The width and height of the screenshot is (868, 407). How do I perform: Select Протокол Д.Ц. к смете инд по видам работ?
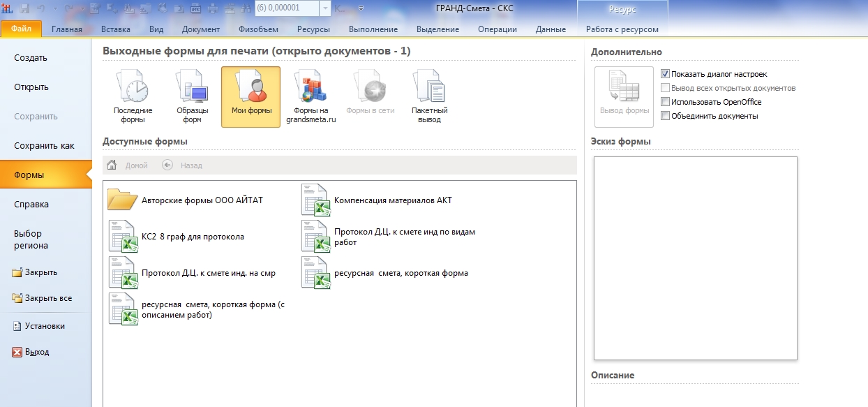tap(389, 236)
